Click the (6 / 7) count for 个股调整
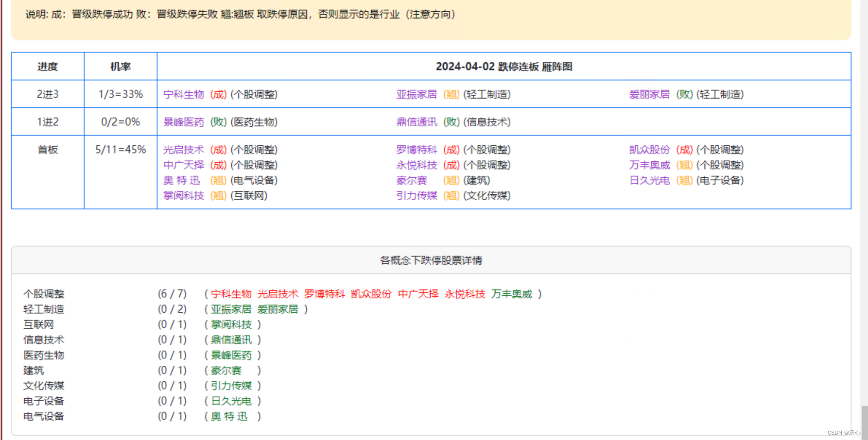Image resolution: width=868 pixels, height=440 pixels. [x=172, y=294]
